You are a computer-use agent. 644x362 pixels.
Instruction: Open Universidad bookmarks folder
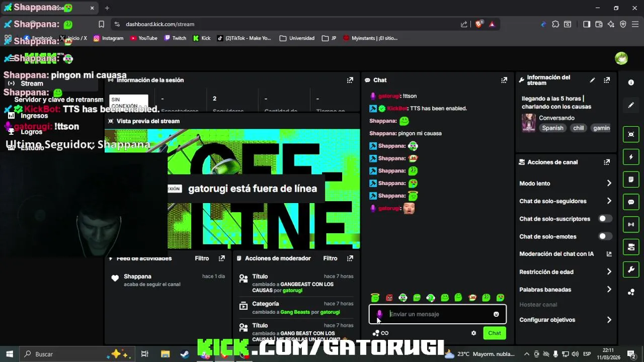pos(297,38)
